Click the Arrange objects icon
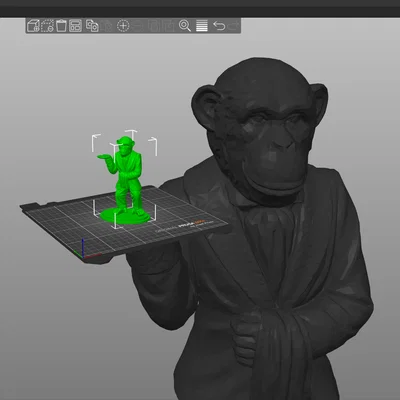Viewport: 400px width, 400px height. coord(75,26)
